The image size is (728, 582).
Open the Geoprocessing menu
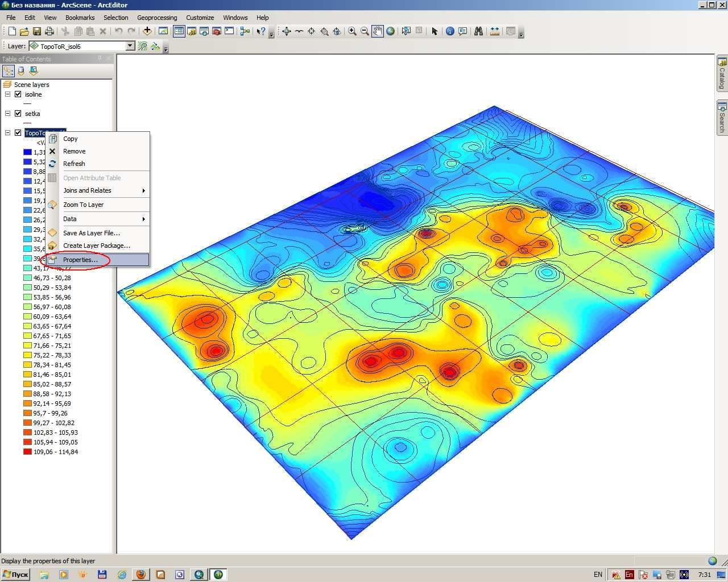pyautogui.click(x=157, y=18)
